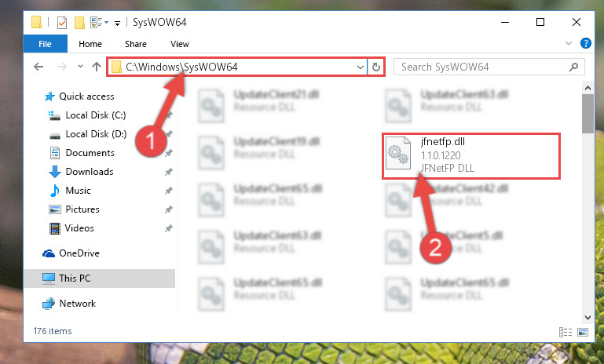604x364 pixels.
Task: Switch to details view in status bar
Action: coord(565,332)
